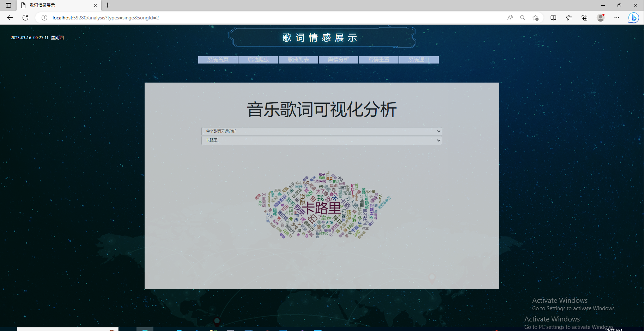The width and height of the screenshot is (644, 331).
Task: Open a new tab with plus
Action: tap(108, 5)
